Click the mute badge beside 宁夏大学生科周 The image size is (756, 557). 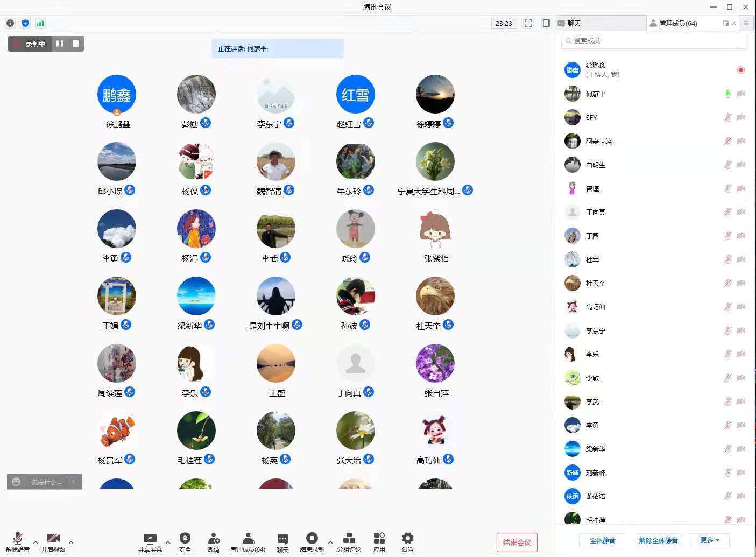[468, 190]
